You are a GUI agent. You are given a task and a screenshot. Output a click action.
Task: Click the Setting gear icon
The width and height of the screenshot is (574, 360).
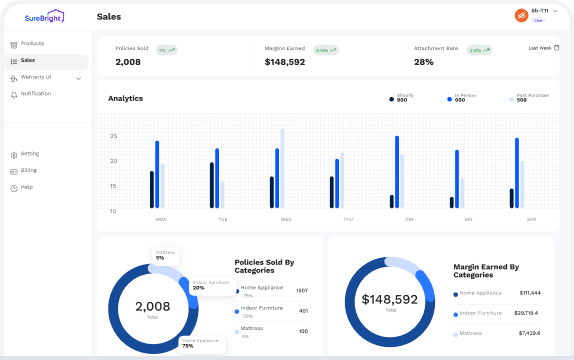tap(14, 155)
